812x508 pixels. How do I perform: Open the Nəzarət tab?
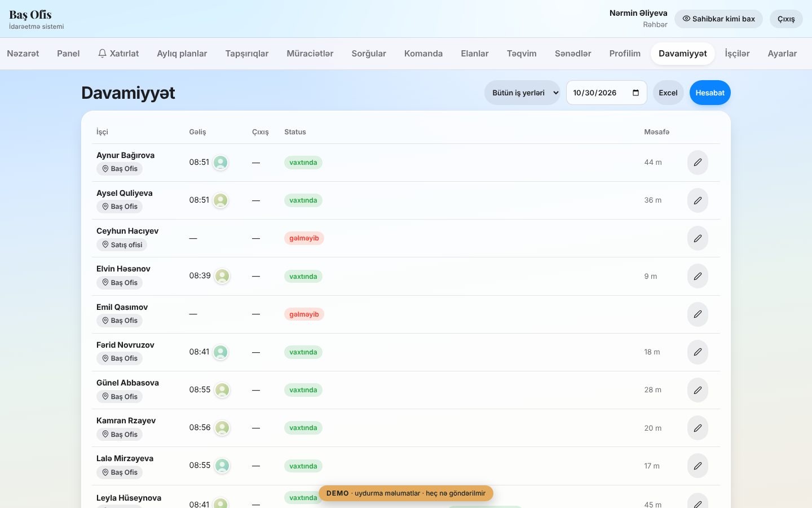[x=23, y=54]
